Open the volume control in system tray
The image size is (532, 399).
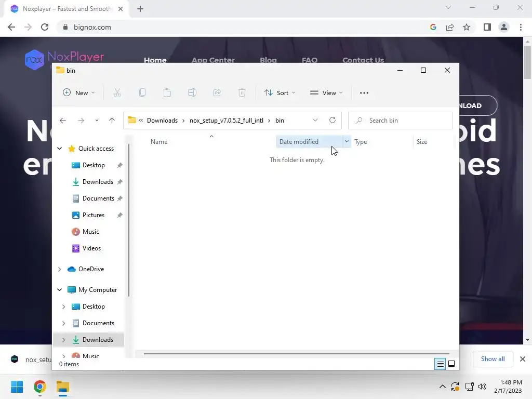482,386
